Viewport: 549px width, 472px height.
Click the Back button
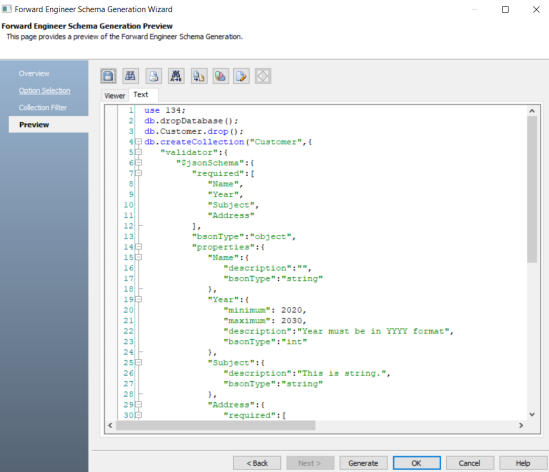pyautogui.click(x=257, y=463)
